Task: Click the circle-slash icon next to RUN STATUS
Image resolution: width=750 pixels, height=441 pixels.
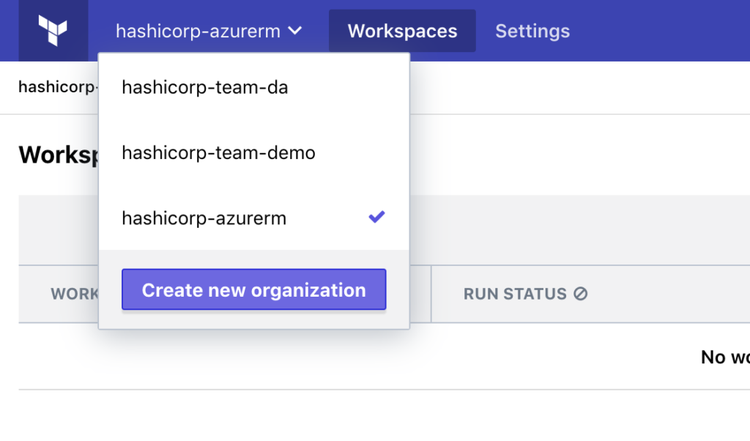Action: pyautogui.click(x=580, y=294)
